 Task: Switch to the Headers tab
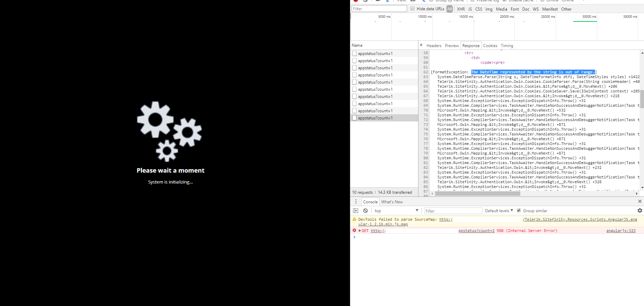click(x=434, y=46)
